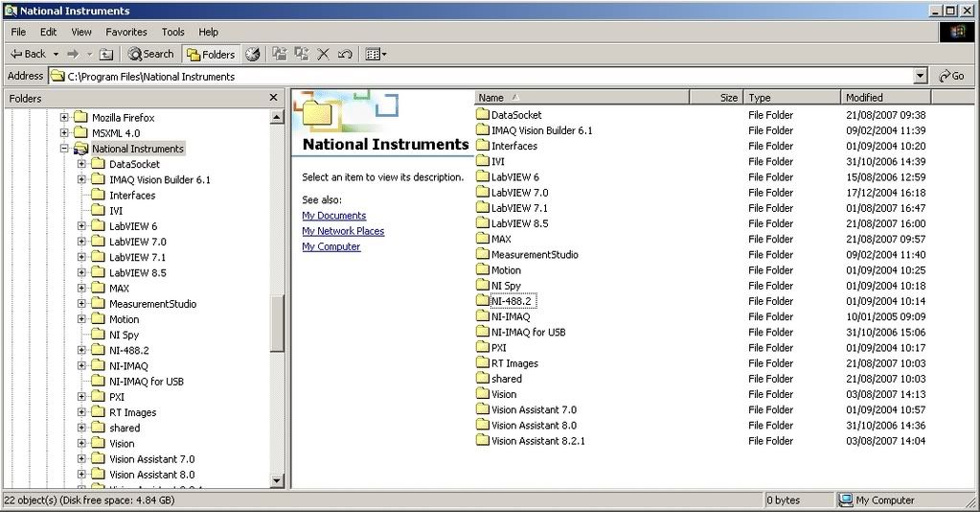Click the National Instruments title bar icon

coord(10,11)
